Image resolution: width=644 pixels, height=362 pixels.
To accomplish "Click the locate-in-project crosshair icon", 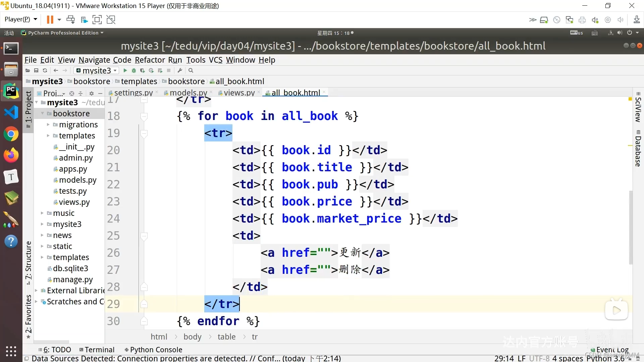I will (x=72, y=94).
